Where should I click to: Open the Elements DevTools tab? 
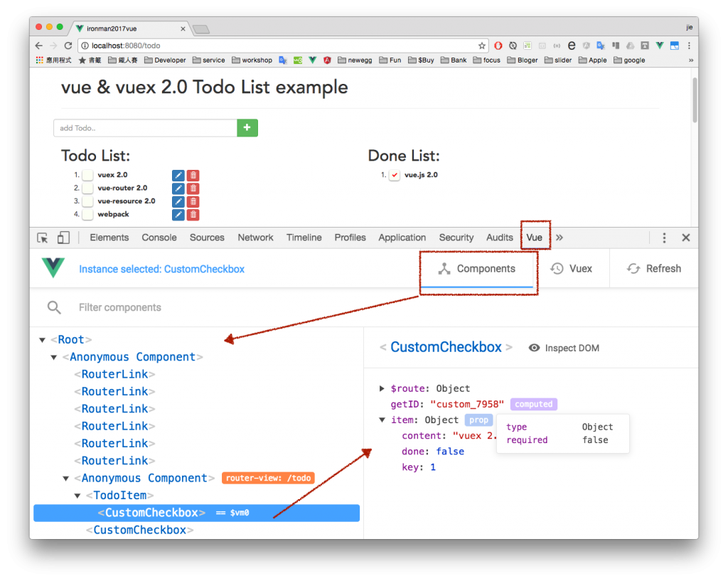click(x=109, y=238)
